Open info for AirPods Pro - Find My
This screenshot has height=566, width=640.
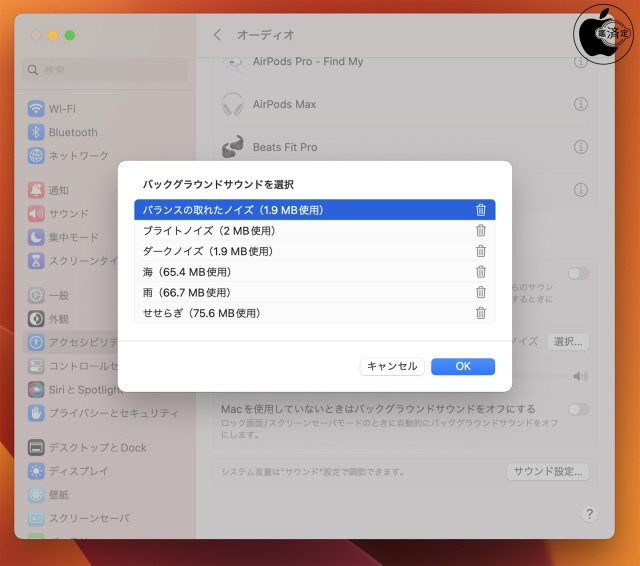pos(581,62)
